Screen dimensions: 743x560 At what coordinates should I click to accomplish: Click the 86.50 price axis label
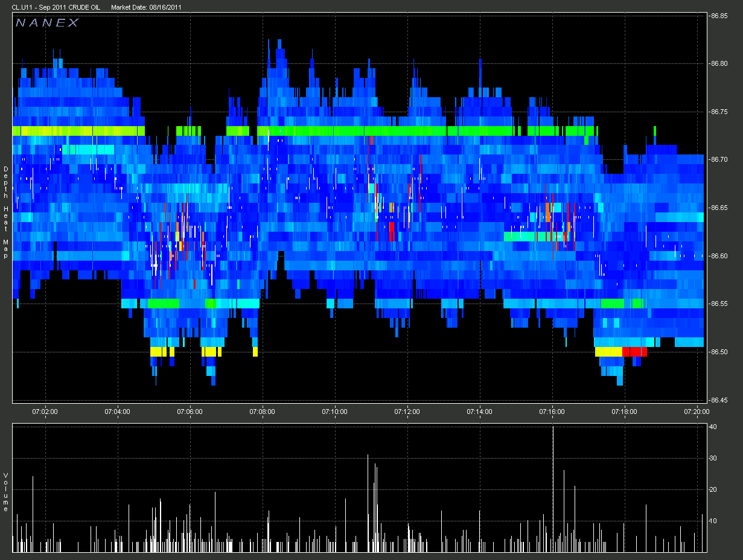tap(719, 352)
